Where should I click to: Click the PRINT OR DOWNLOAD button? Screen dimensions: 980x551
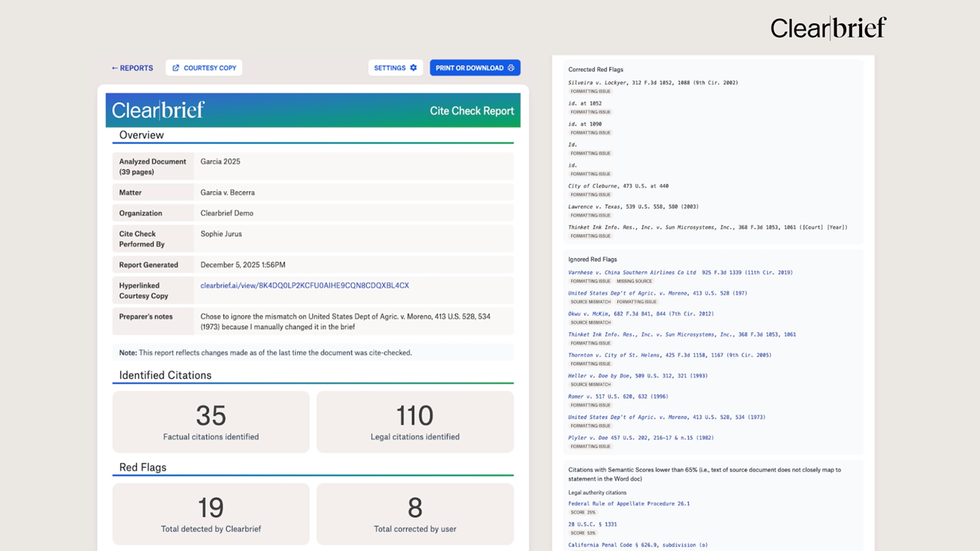tap(475, 67)
